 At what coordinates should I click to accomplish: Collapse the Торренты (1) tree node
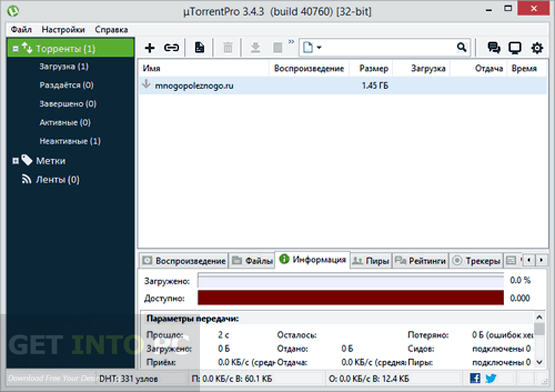[16, 49]
